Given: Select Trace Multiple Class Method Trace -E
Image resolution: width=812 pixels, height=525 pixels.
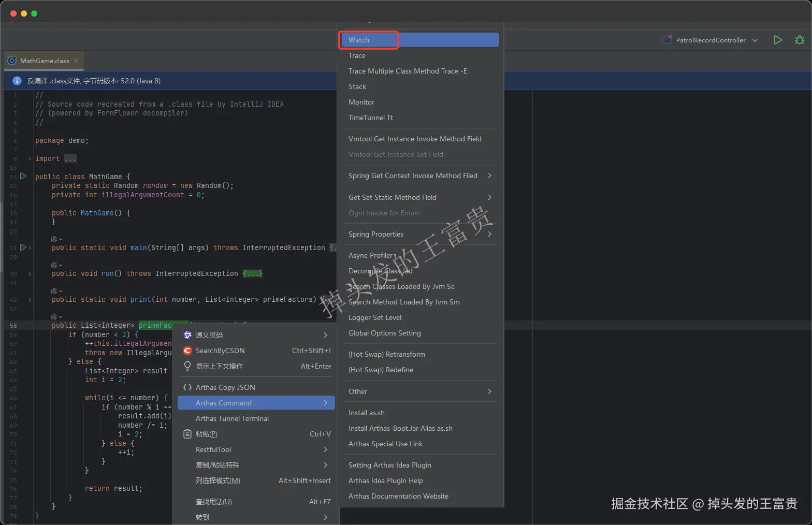Looking at the screenshot, I should [420, 71].
